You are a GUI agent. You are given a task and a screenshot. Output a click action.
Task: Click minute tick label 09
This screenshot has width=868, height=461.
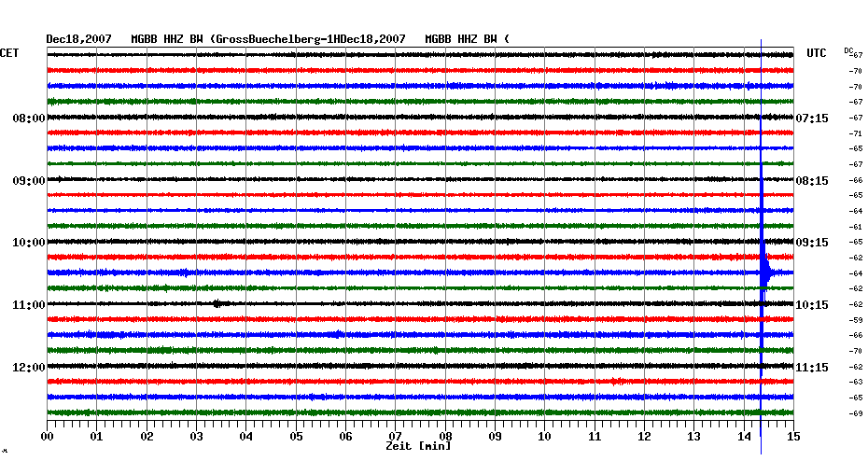pyautogui.click(x=495, y=437)
